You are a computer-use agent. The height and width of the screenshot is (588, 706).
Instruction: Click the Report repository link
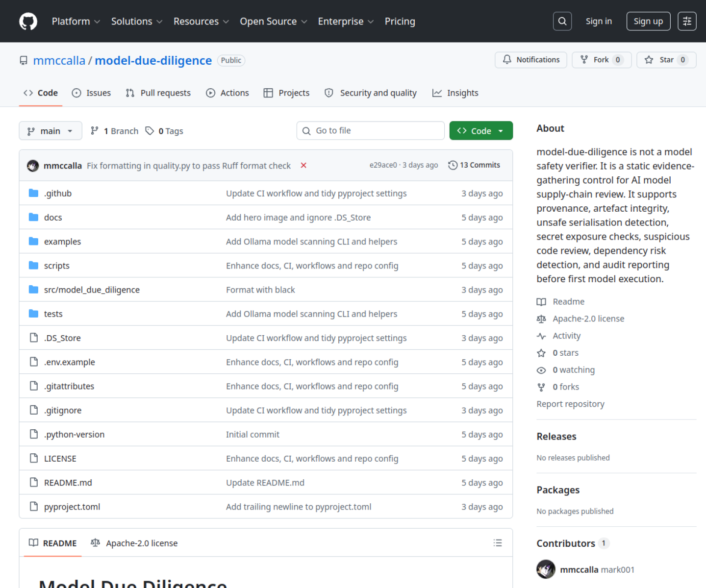tap(570, 404)
